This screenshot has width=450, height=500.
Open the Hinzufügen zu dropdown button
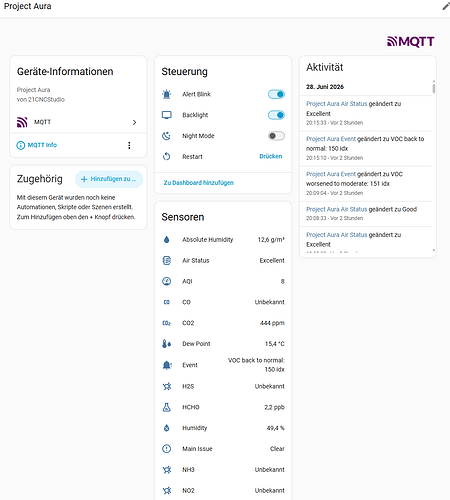coord(109,179)
